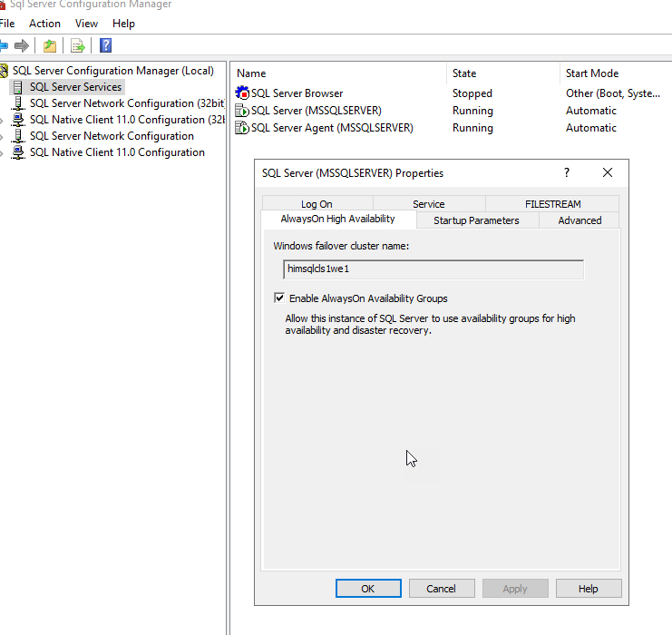Click the Apply button

tap(515, 588)
